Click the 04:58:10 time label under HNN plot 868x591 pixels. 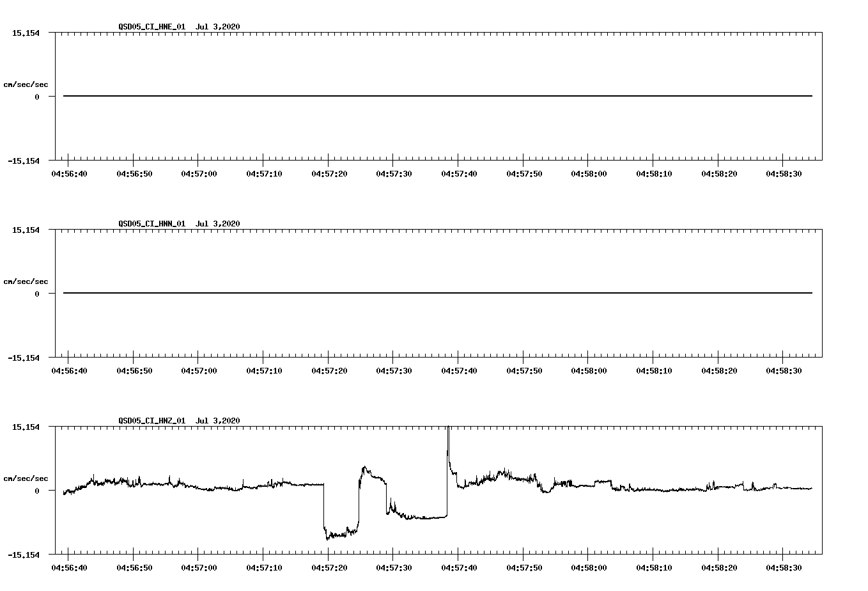[654, 370]
